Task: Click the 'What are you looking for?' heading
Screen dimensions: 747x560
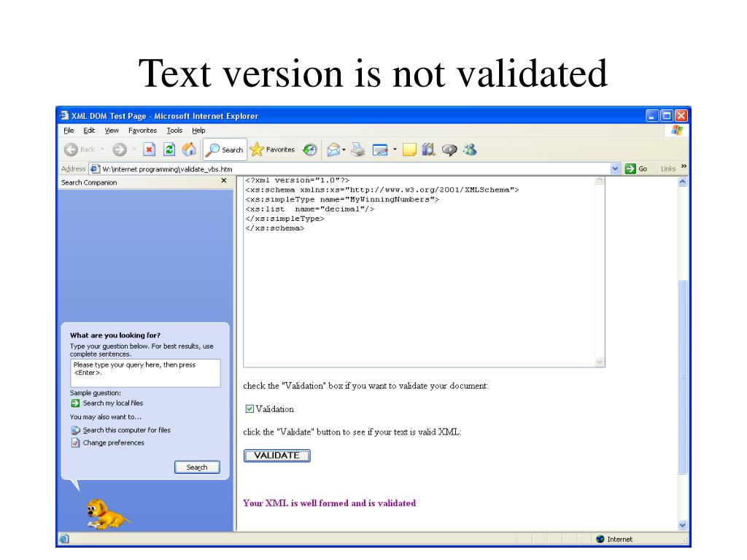Action: tap(115, 335)
